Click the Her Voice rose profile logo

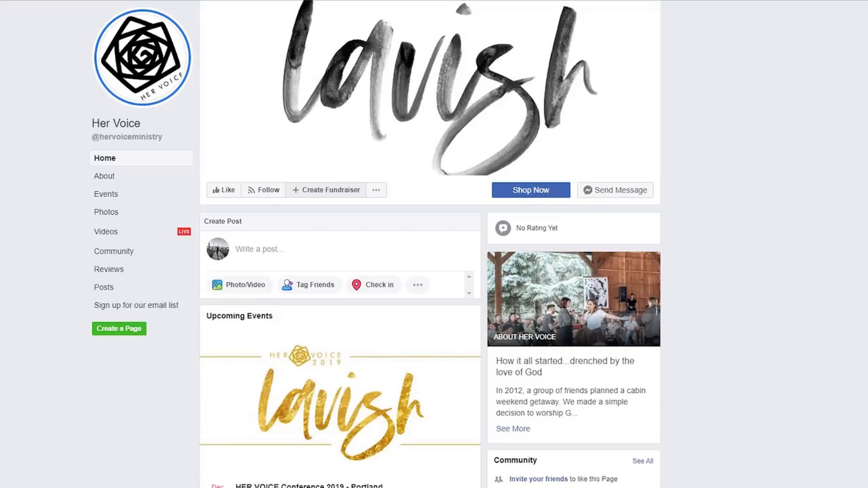142,58
